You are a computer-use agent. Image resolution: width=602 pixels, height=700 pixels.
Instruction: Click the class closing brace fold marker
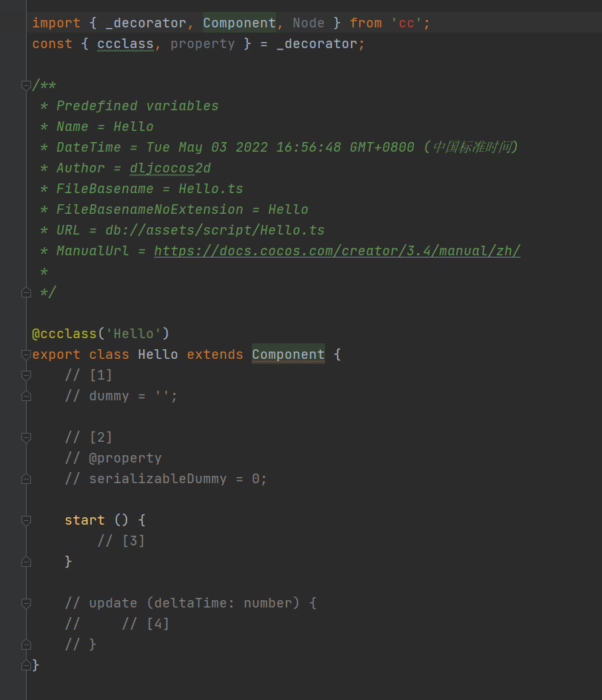[27, 665]
